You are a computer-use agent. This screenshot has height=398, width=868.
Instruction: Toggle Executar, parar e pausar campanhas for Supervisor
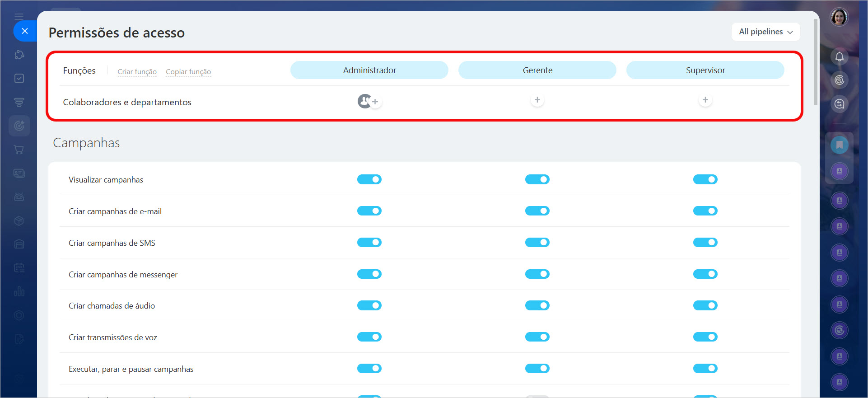click(705, 369)
